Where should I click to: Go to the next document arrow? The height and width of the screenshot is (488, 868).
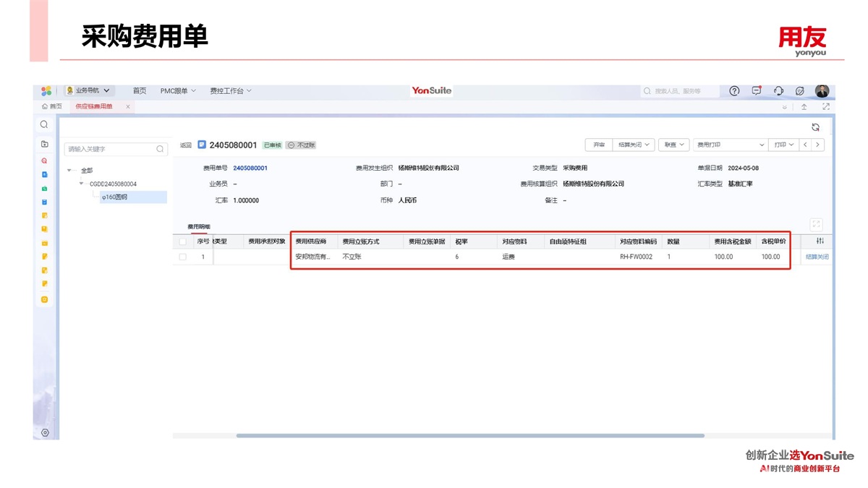click(x=817, y=145)
